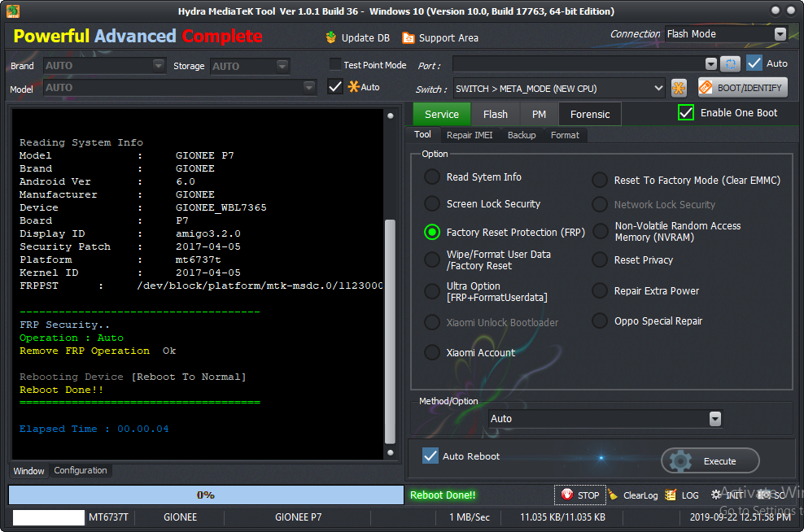Click the BOOT/IDENTIFY button
This screenshot has height=532, width=804.
click(742, 88)
